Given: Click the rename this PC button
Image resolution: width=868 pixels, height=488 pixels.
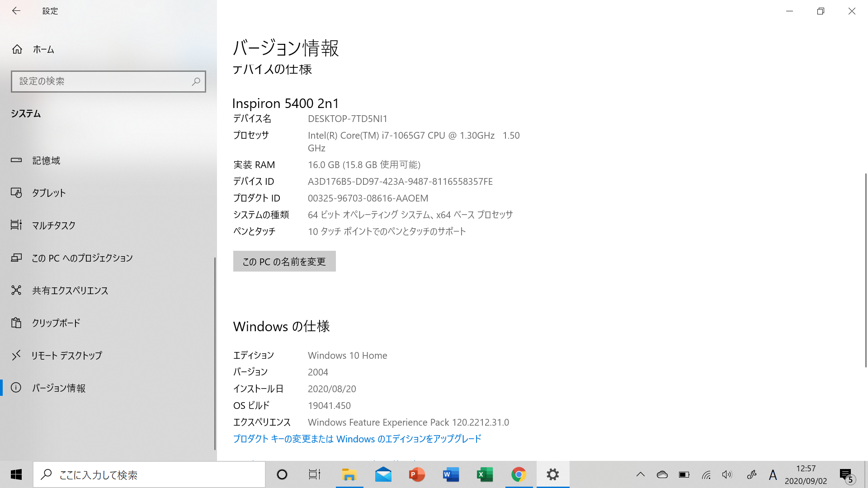Looking at the screenshot, I should click(x=284, y=261).
